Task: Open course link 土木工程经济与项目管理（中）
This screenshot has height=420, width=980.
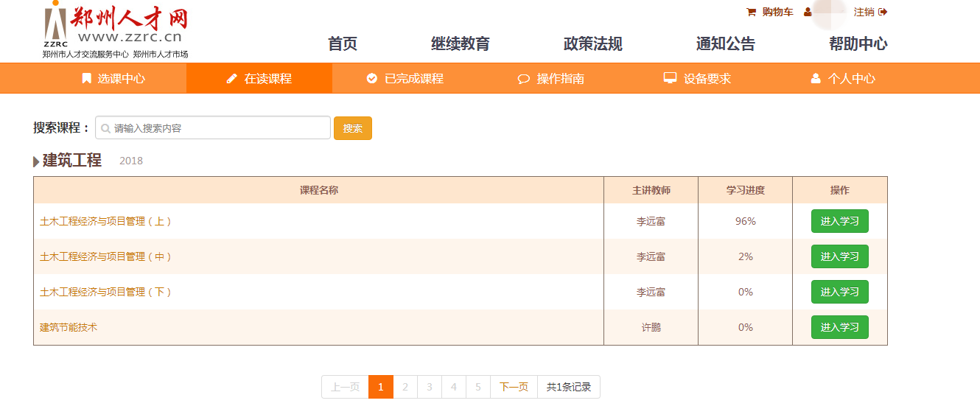Action: [x=106, y=256]
